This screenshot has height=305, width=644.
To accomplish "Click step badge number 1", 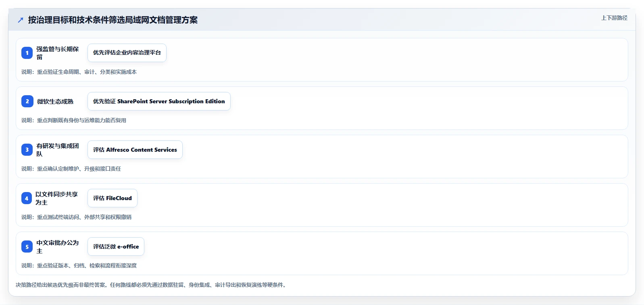I will point(27,53).
